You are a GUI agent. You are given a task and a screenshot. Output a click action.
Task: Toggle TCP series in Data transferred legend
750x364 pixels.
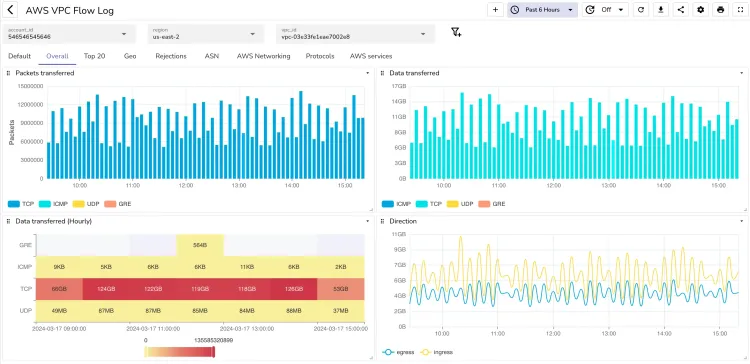429,204
